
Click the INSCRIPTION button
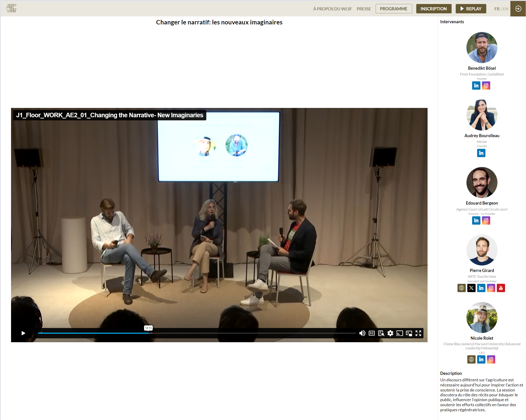[434, 9]
